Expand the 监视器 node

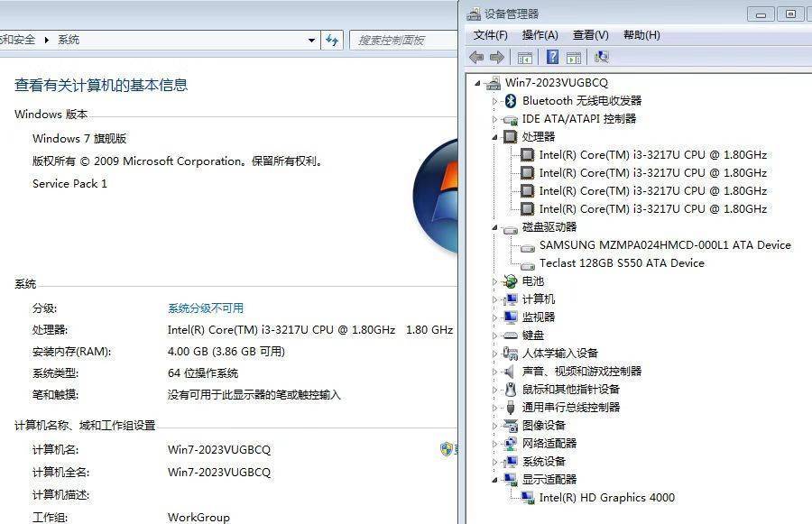494,317
